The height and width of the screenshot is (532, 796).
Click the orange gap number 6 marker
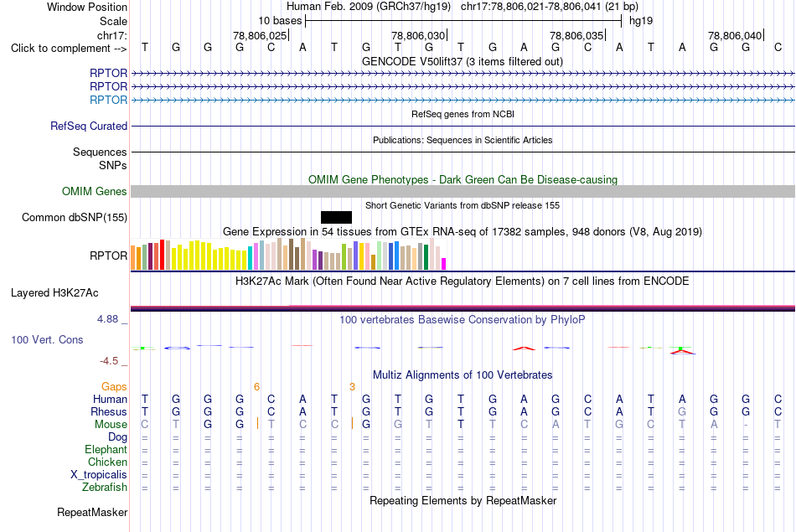(257, 387)
